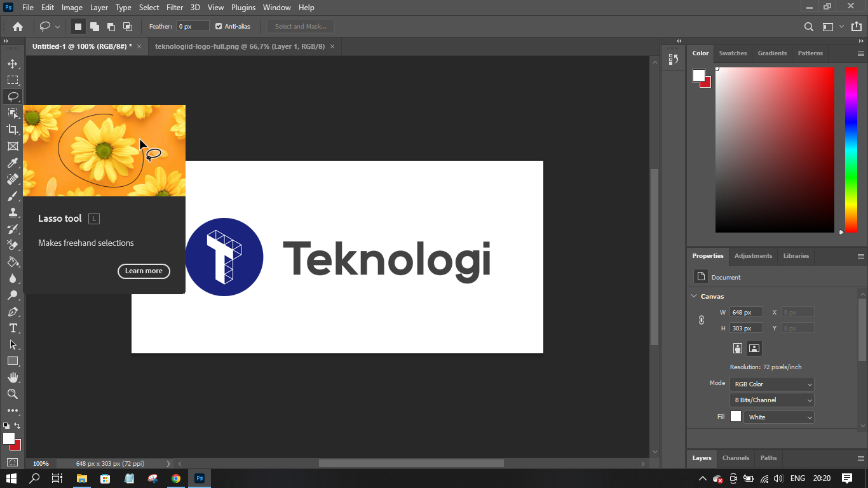This screenshot has height=488, width=868.
Task: Open the RGB Color mode dropdown
Action: tap(771, 384)
